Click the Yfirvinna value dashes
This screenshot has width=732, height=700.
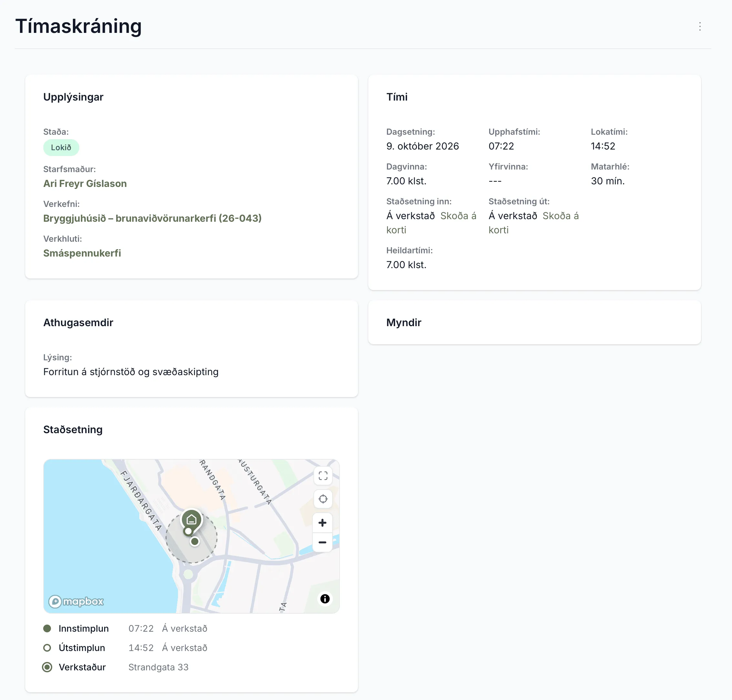[495, 181]
